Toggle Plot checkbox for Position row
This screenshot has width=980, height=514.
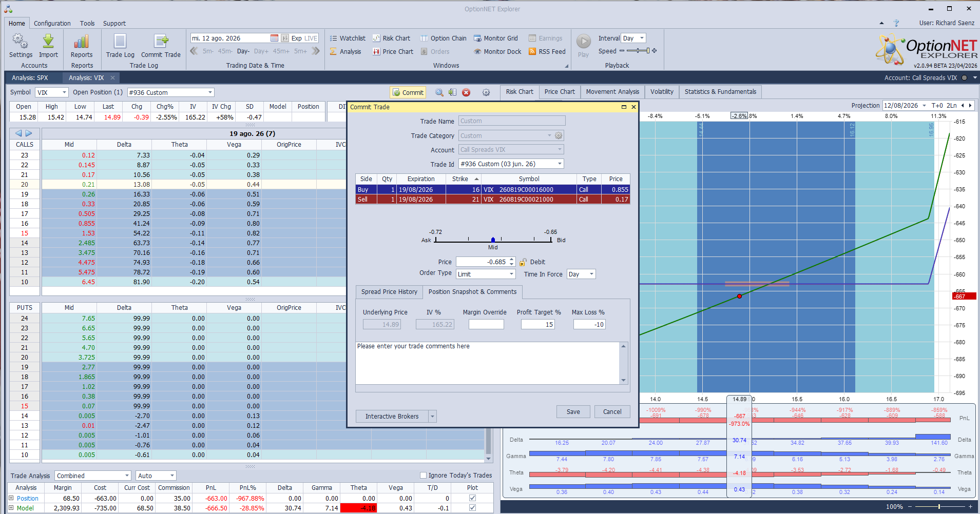(x=472, y=498)
